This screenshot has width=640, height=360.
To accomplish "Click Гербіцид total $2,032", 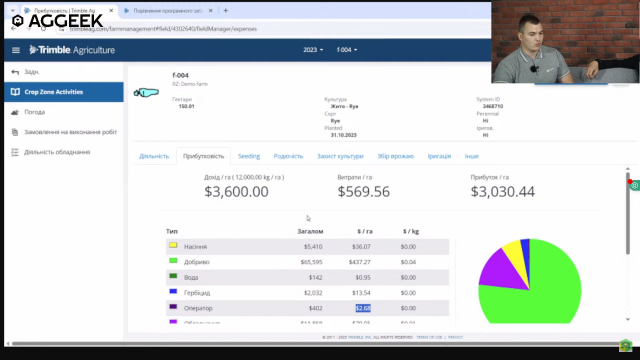I will click(x=313, y=293).
